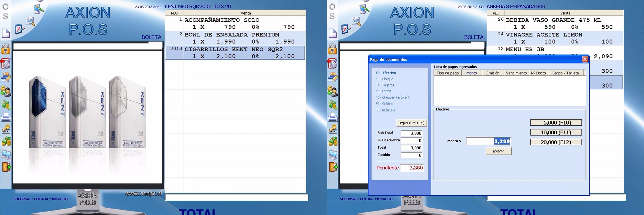Click the % Descuento field
The image size is (644, 215).
(x=412, y=141)
